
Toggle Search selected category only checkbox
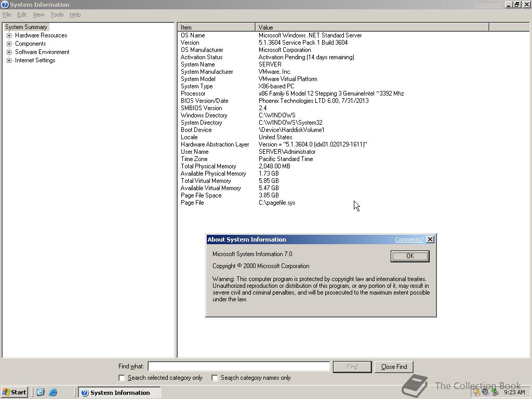122,378
